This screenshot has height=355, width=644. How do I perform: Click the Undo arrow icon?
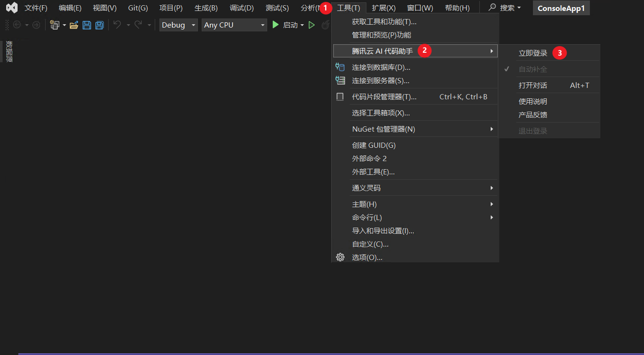pos(117,25)
